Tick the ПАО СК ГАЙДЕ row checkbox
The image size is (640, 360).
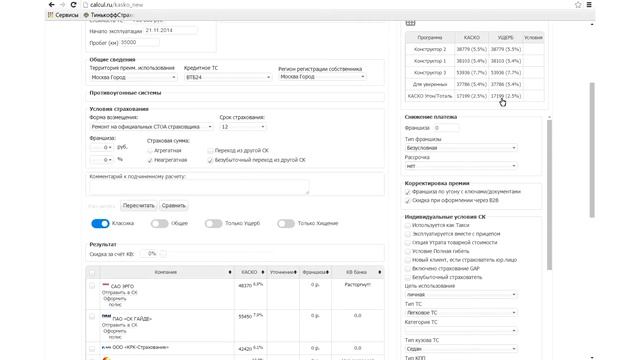pos(92,316)
